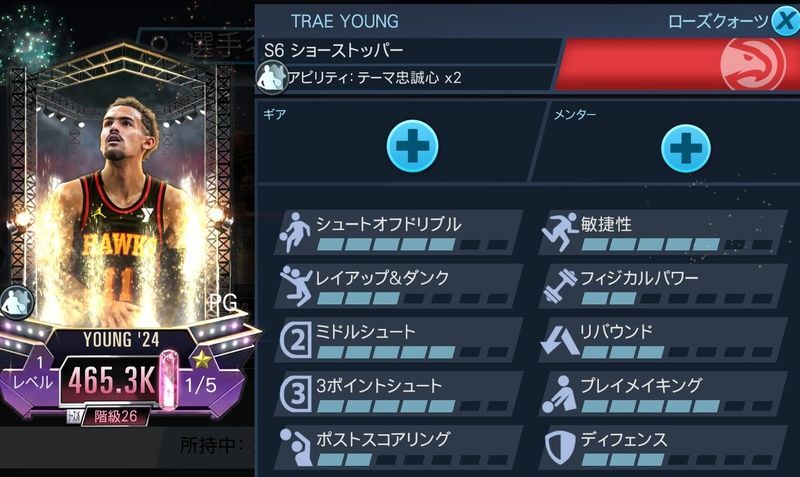The width and height of the screenshot is (800, 477).
Task: Tap the 1/5 star progress indicator
Action: [x=201, y=385]
